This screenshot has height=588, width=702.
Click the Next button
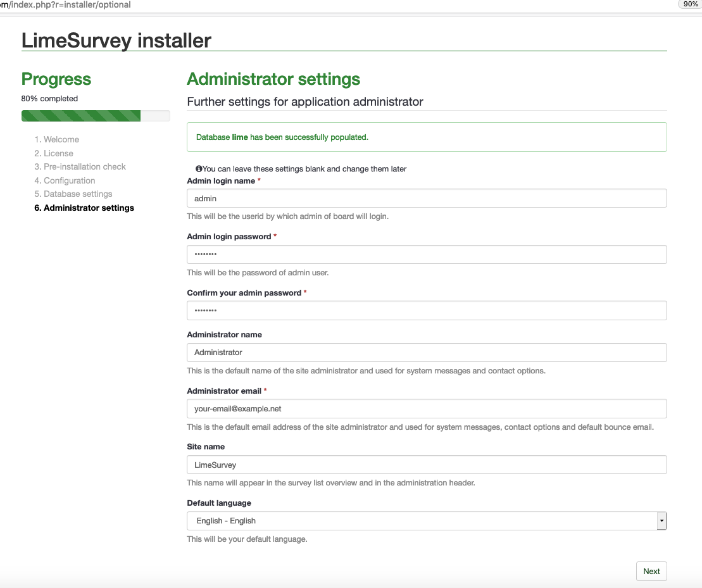pos(651,571)
